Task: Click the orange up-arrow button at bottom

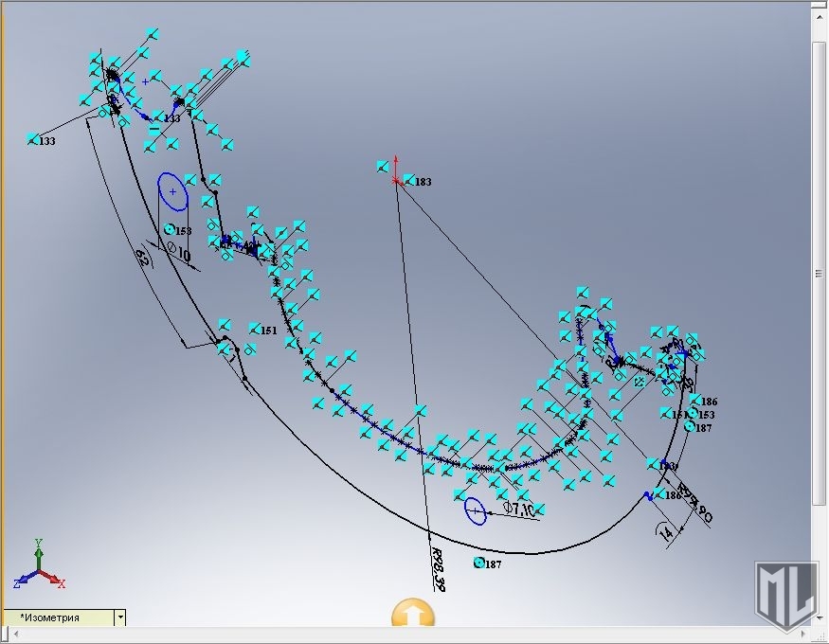Action: [412, 615]
